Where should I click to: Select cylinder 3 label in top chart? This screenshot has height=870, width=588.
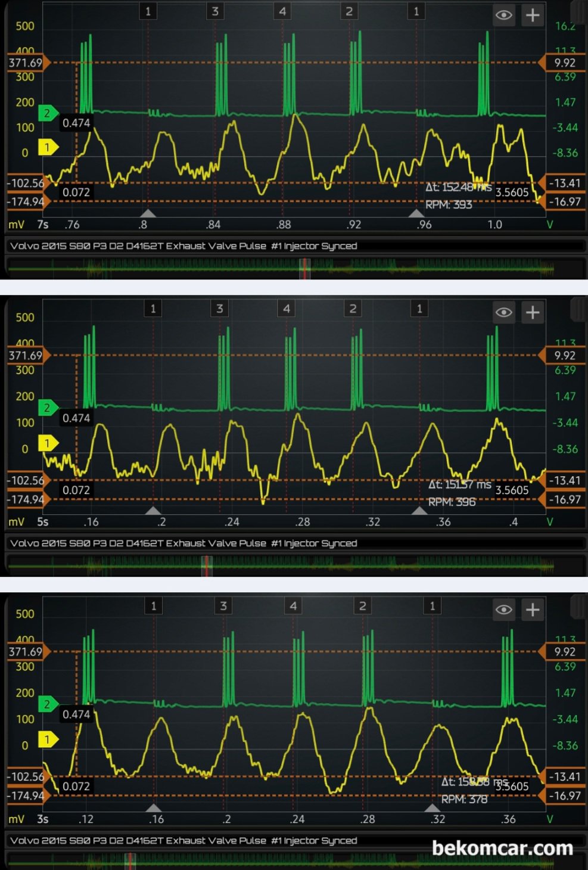coord(215,11)
